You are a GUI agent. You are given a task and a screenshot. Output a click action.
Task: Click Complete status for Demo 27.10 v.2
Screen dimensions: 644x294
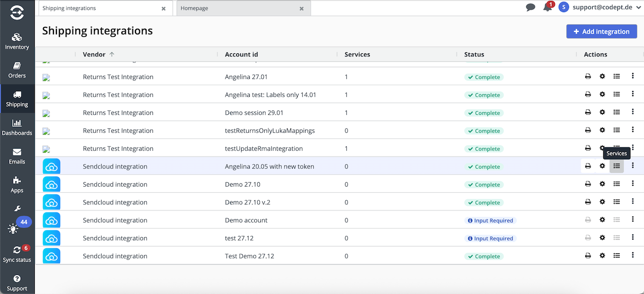(x=484, y=202)
